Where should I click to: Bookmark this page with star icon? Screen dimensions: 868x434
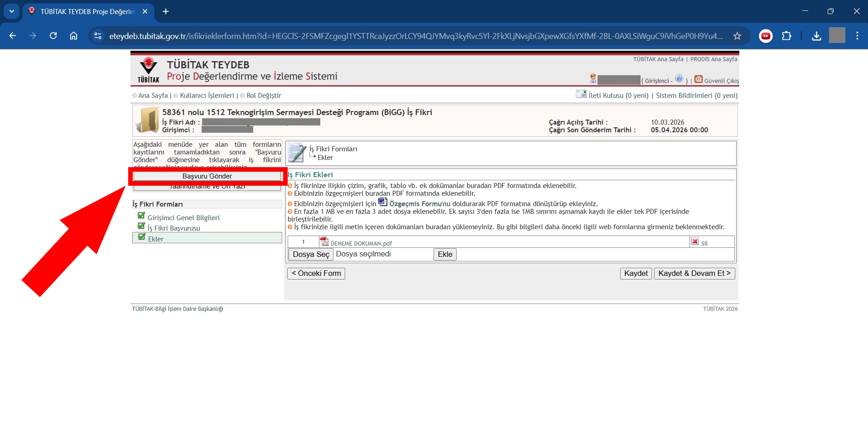coord(737,36)
